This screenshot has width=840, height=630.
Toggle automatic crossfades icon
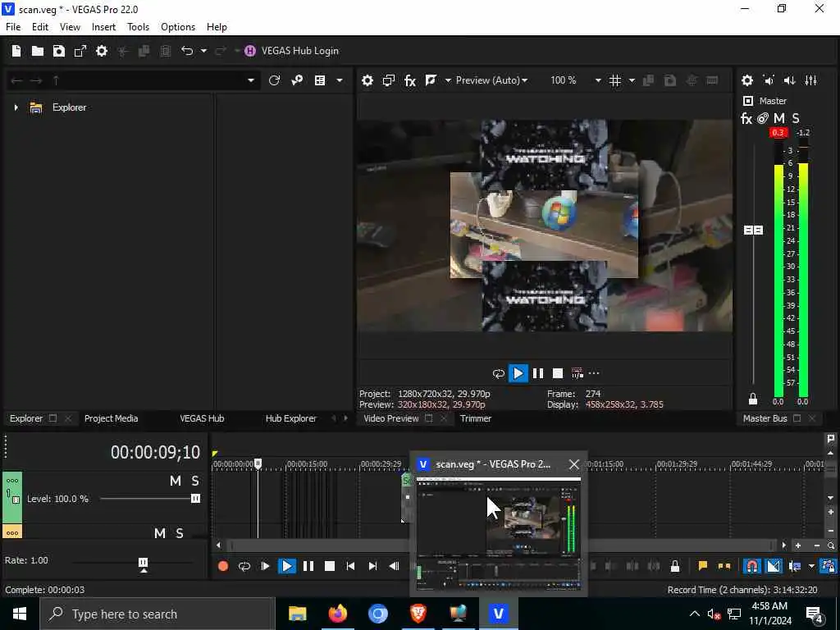click(774, 566)
